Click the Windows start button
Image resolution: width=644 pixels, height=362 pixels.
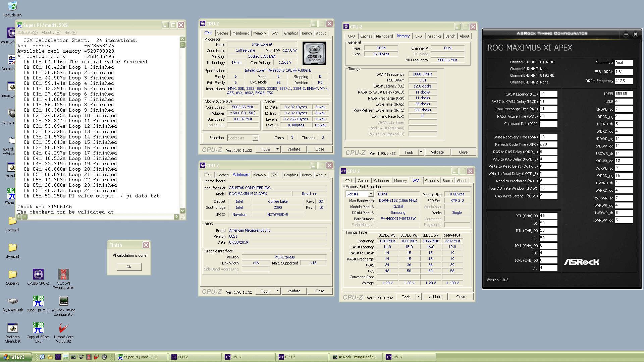[16, 357]
